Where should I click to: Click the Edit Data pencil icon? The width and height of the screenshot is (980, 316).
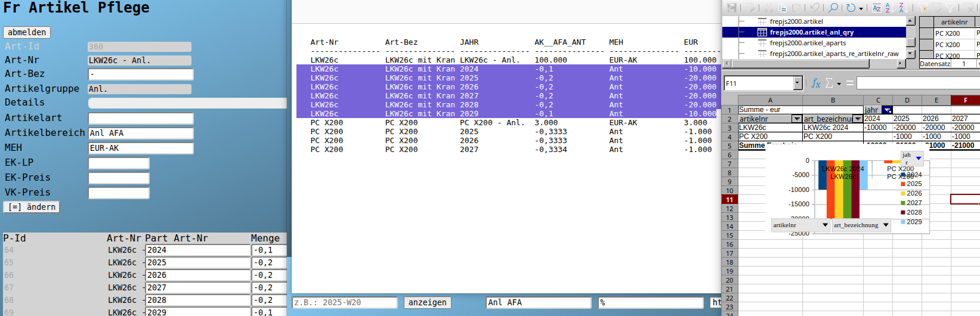(750, 8)
